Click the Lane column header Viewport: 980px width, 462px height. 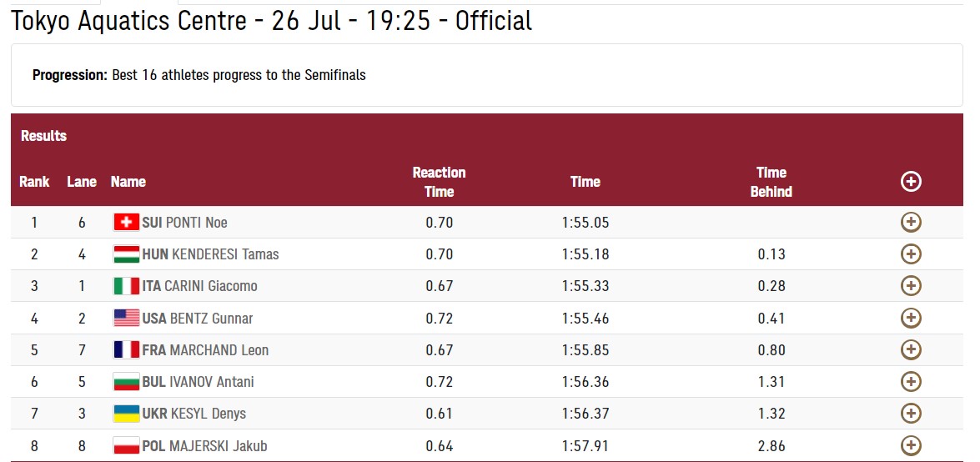[82, 182]
